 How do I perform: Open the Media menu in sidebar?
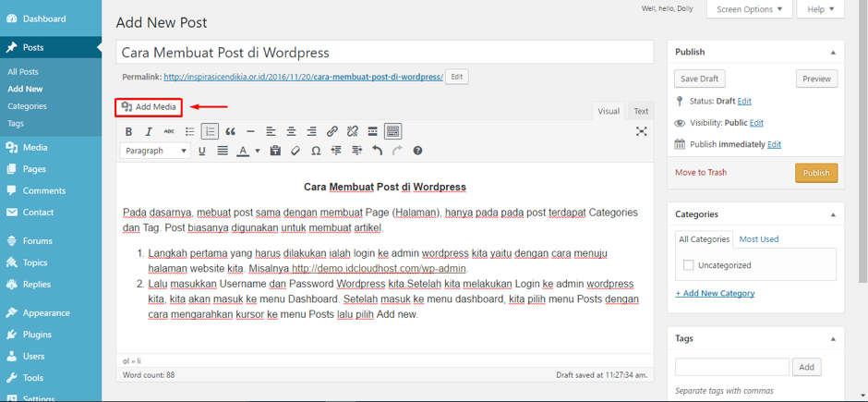35,147
